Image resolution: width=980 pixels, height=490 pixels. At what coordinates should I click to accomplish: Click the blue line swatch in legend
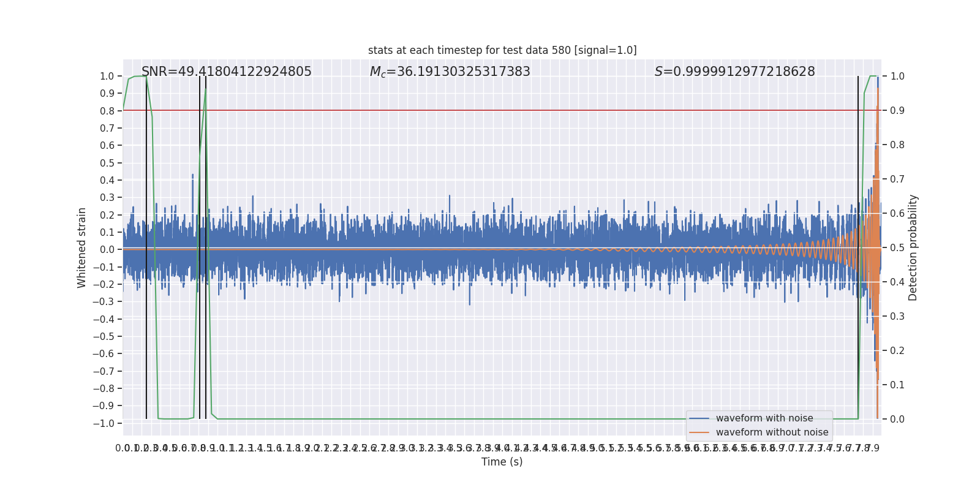(x=699, y=418)
